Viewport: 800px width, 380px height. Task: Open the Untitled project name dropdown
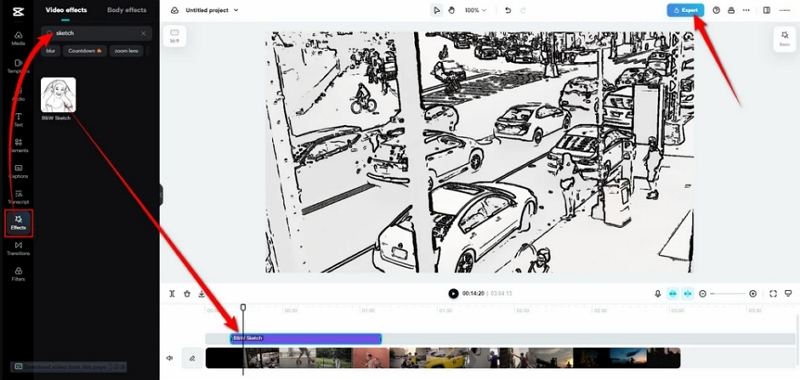click(x=212, y=10)
